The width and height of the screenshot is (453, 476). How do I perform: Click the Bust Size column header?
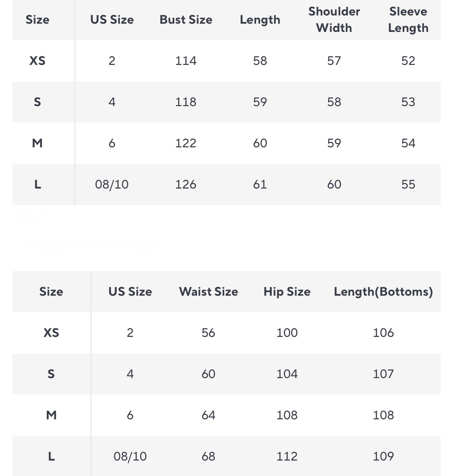coord(186,20)
